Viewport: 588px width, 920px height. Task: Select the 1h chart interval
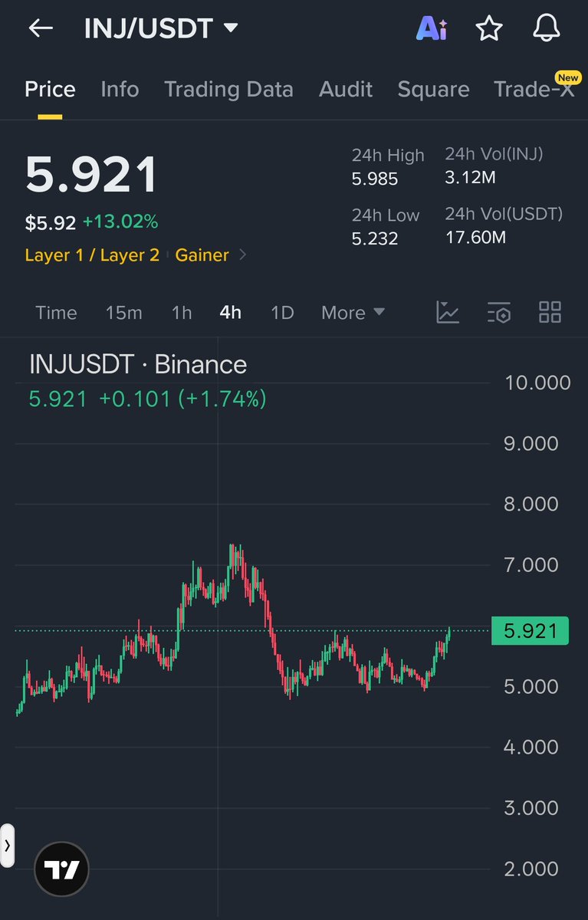182,313
